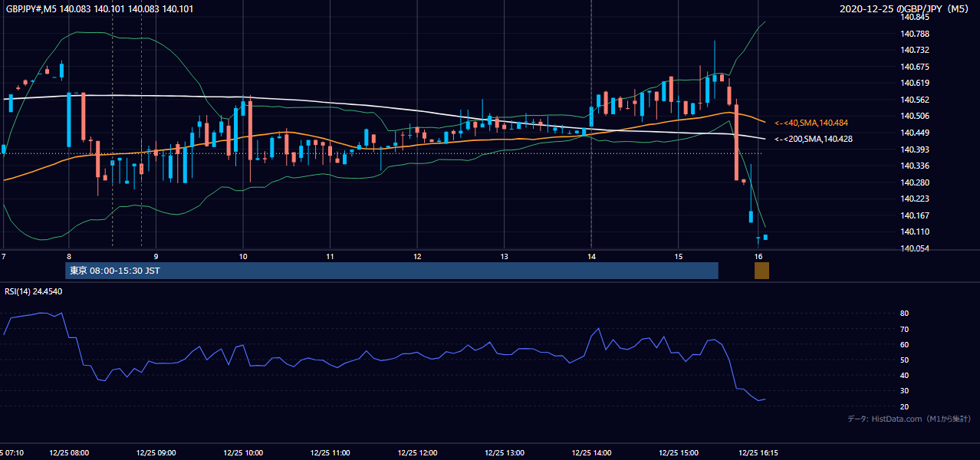The height and width of the screenshot is (460, 980).
Task: Click hour tick 9 under the price chart
Action: pyautogui.click(x=156, y=256)
